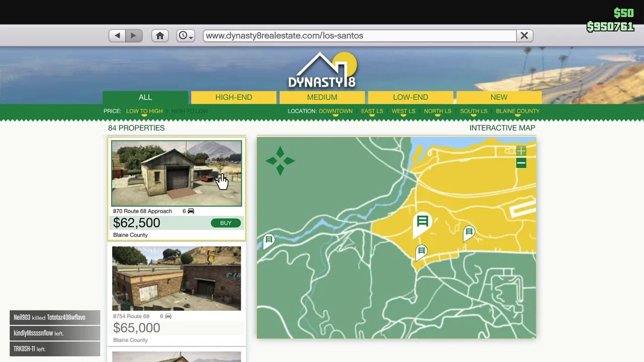Viewport: 644px width, 362px height.
Task: Click the $62,500 price text
Action: click(x=137, y=223)
